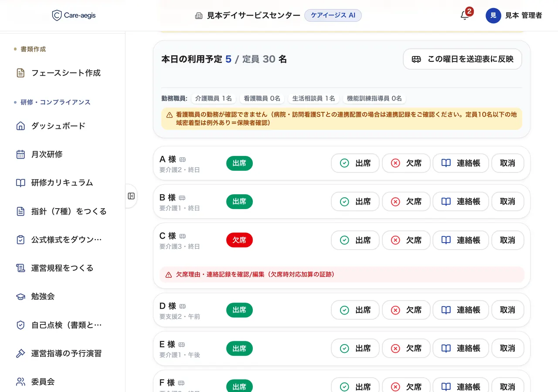Click the 見本 管理者 user name
The image size is (558, 392).
click(x=524, y=16)
